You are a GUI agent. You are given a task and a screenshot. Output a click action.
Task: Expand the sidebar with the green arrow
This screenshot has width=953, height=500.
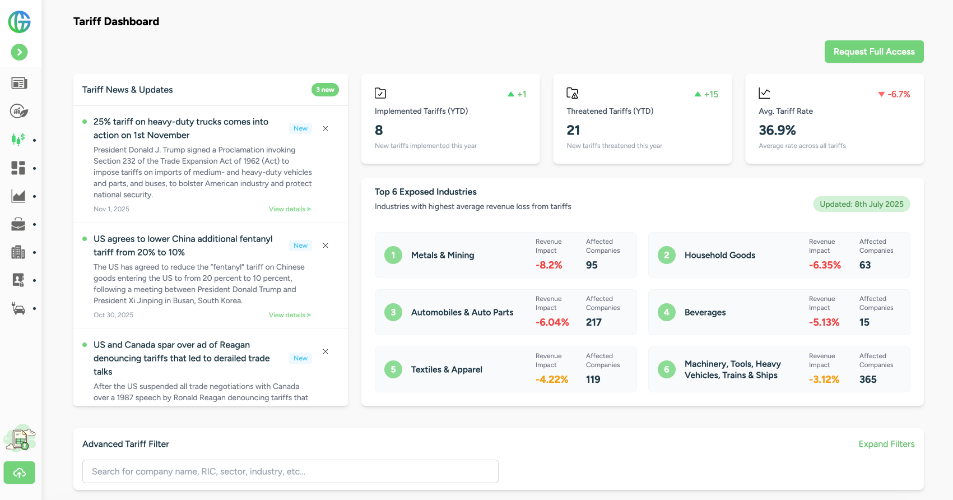click(19, 52)
